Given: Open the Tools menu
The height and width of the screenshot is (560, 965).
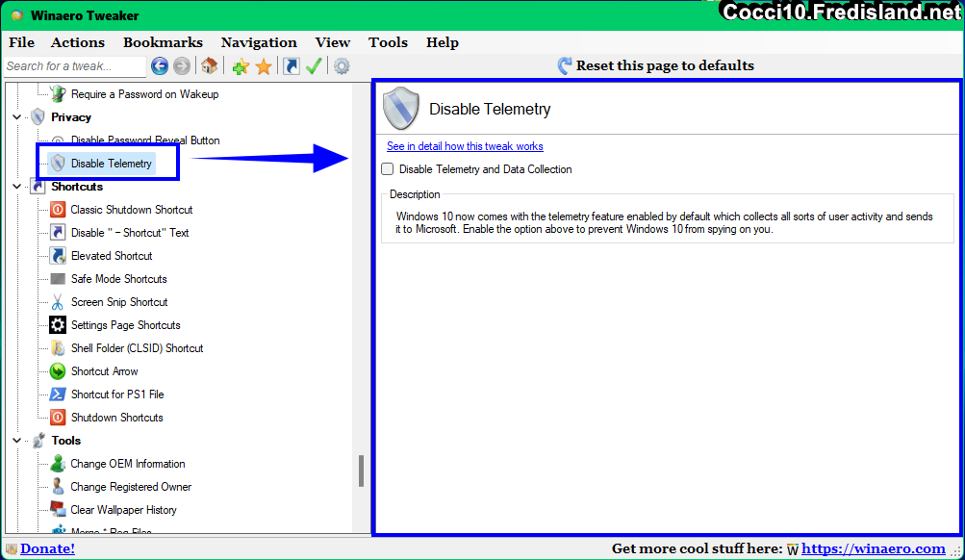Looking at the screenshot, I should (388, 42).
